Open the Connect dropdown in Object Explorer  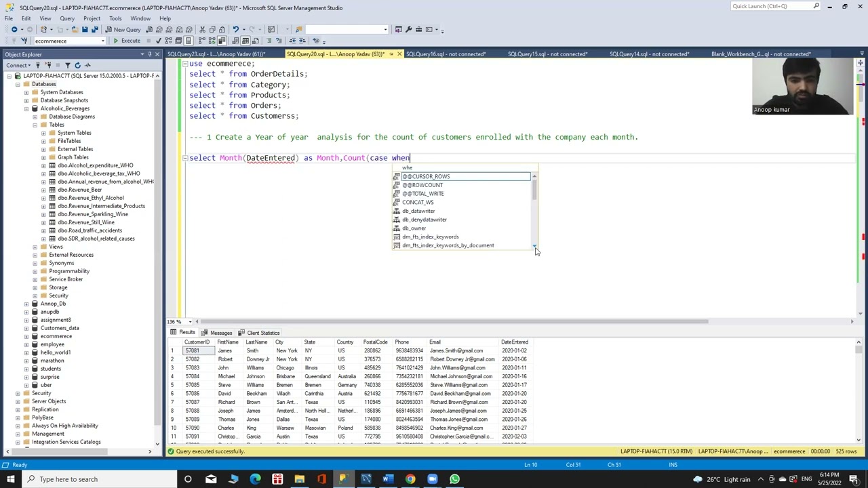[x=18, y=65]
